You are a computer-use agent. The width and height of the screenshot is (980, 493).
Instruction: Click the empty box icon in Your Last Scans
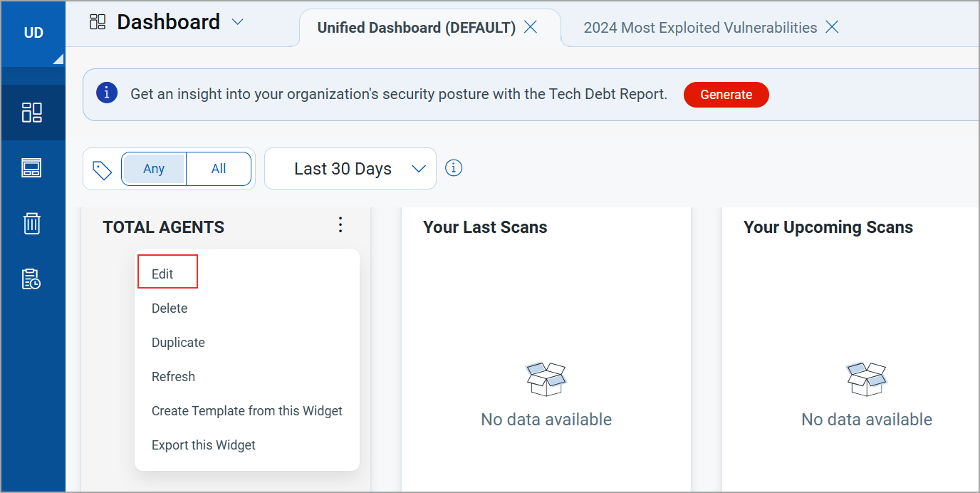(546, 379)
